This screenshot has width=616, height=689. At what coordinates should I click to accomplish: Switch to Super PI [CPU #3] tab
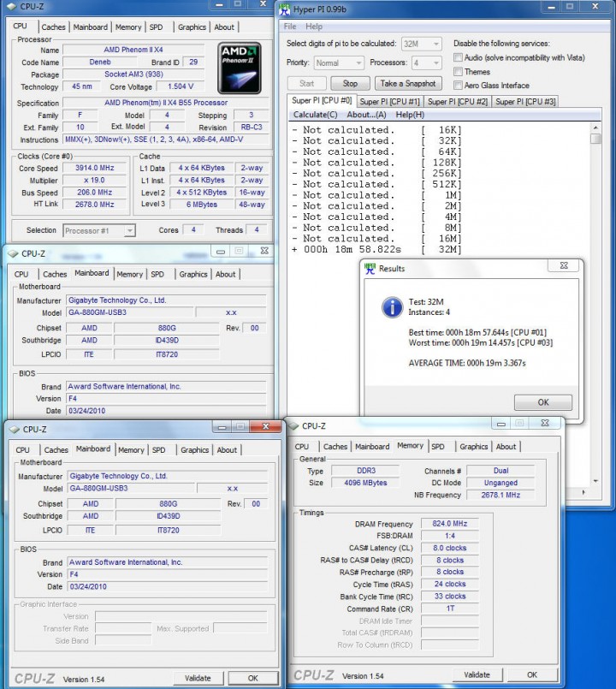click(525, 102)
